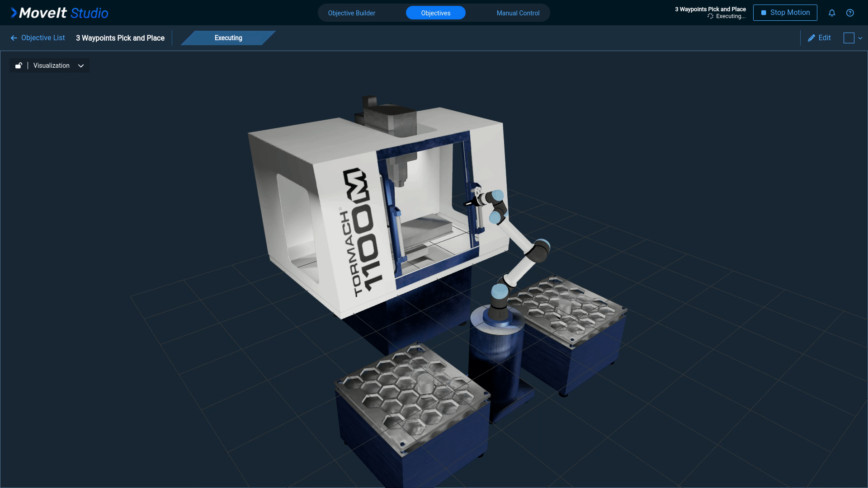Open the help question mark icon
This screenshot has width=868, height=488.
850,13
